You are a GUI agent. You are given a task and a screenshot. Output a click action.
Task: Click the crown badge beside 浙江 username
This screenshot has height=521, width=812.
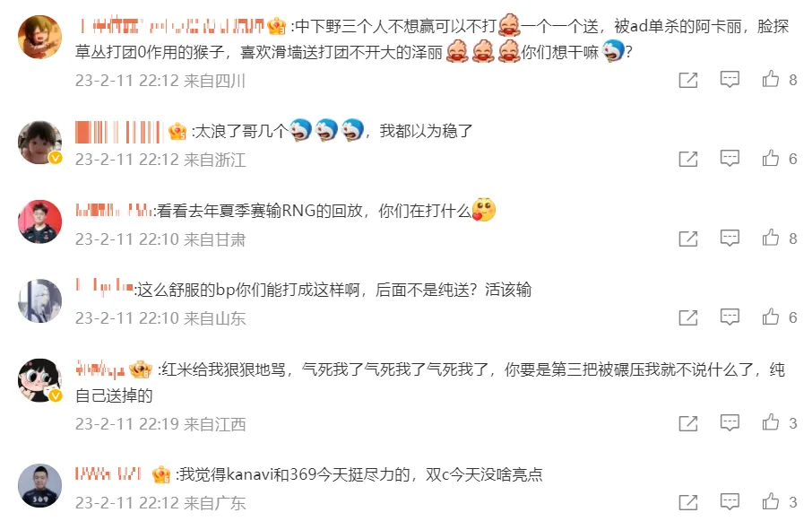coord(177,132)
